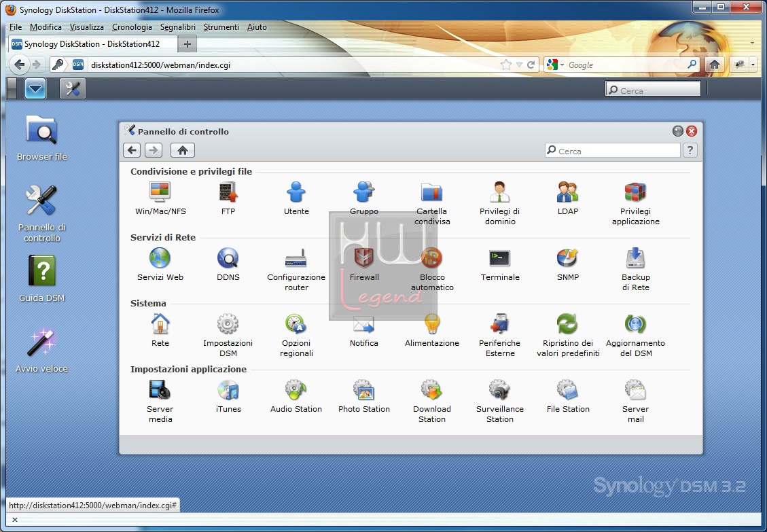Open Server mail settings
The width and height of the screenshot is (767, 532).
[x=635, y=402]
